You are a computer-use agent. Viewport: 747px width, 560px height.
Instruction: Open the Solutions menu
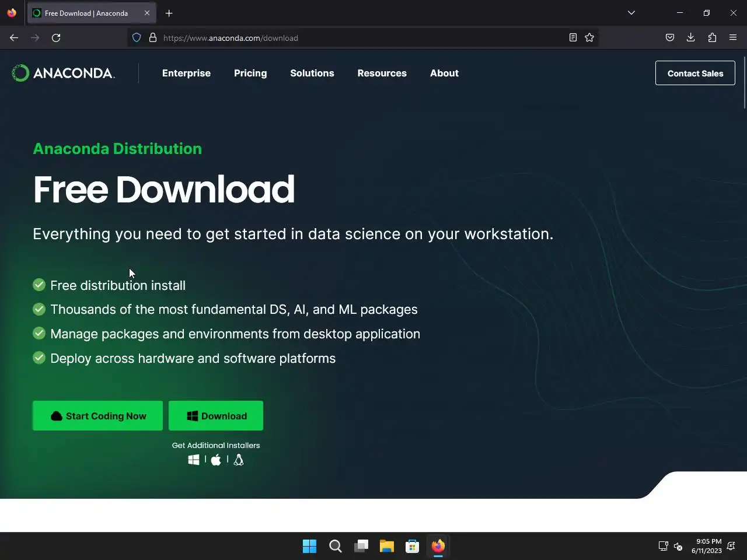312,73
